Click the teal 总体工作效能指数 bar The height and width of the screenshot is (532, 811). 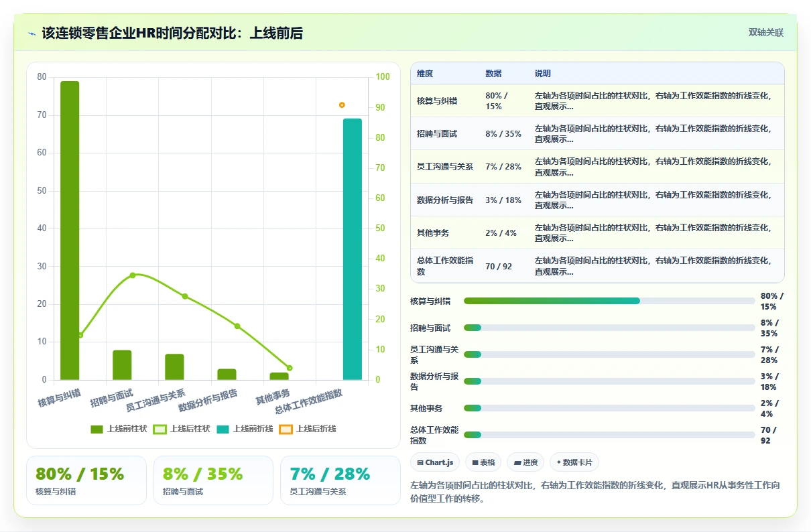pos(353,249)
